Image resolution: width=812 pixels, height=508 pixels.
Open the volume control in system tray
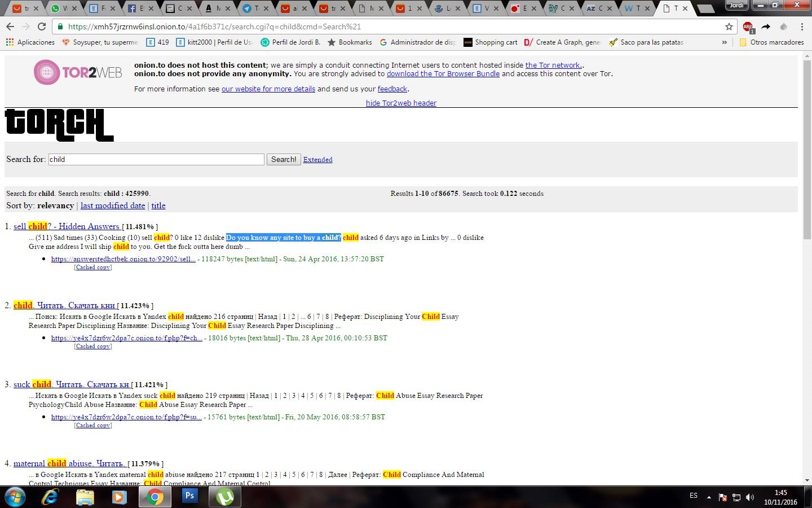click(750, 497)
